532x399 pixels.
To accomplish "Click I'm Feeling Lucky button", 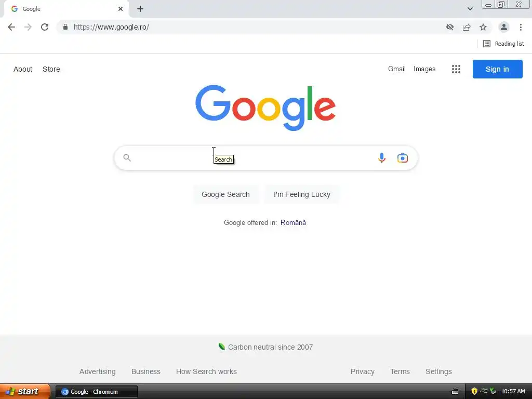I will pos(302,194).
